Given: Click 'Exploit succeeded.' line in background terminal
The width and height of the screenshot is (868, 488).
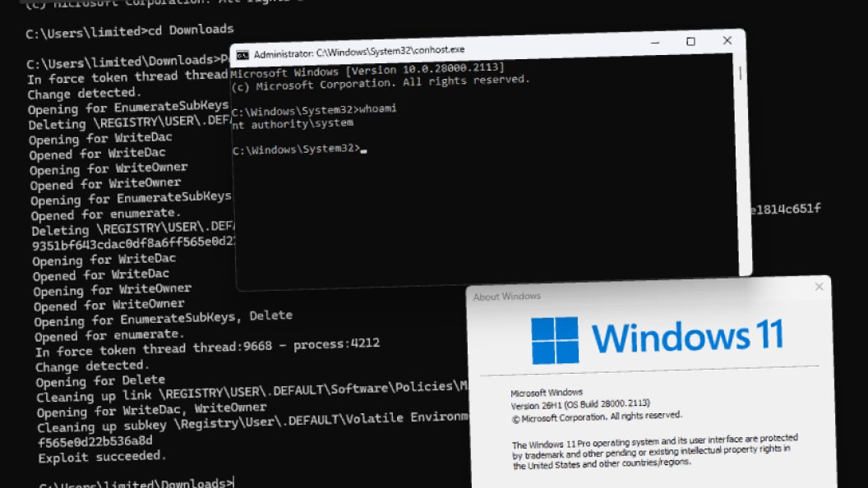Looking at the screenshot, I should pyautogui.click(x=102, y=457).
